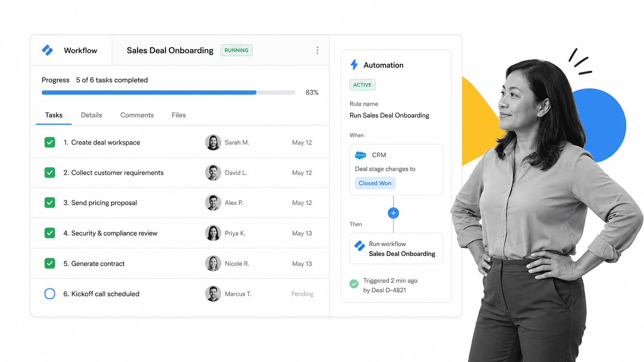
Task: Click the Run workflow action icon
Action: pos(360,246)
